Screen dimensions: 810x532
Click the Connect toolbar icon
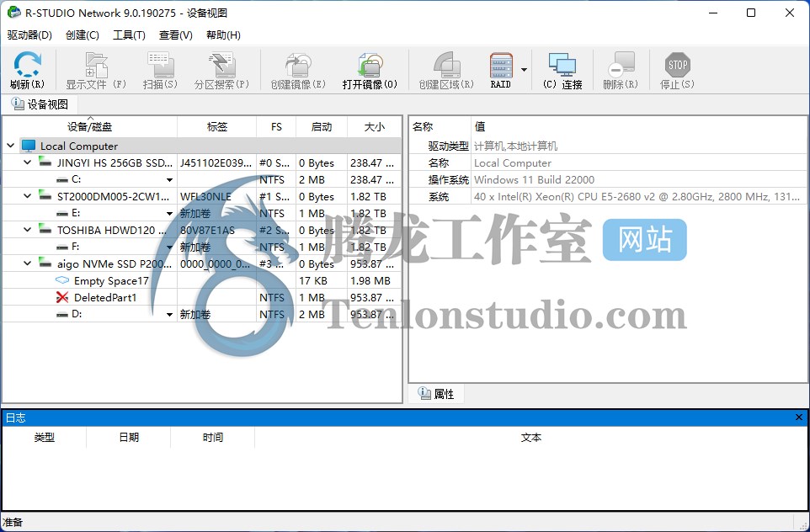(562, 70)
